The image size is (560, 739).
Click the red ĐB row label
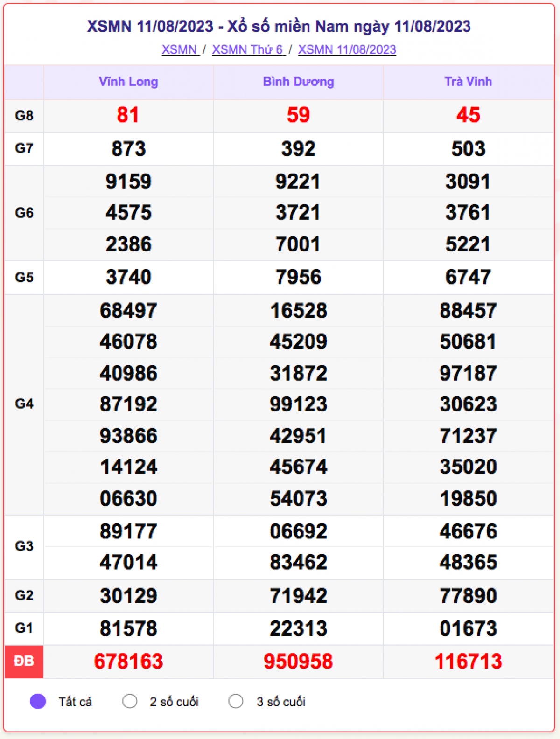coord(24,661)
